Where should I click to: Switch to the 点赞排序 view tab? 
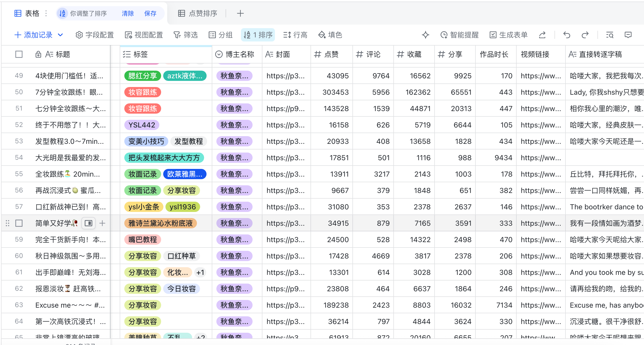tap(197, 13)
